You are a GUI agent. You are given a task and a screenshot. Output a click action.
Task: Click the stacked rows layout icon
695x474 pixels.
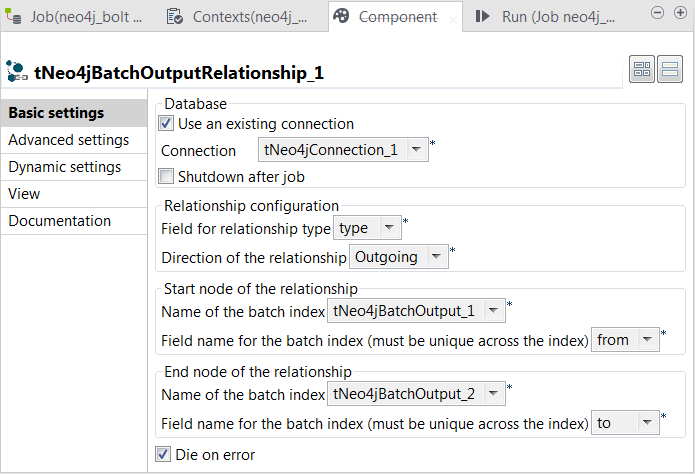[x=669, y=71]
